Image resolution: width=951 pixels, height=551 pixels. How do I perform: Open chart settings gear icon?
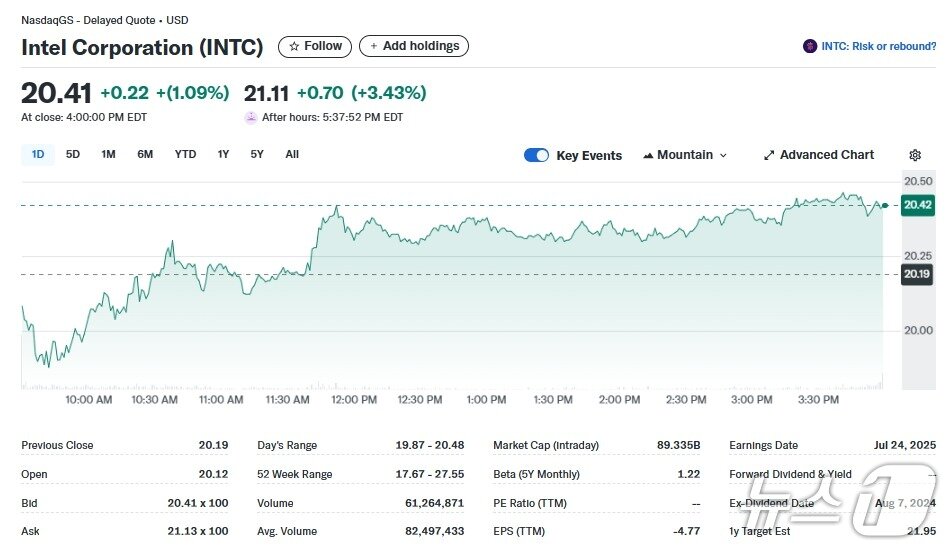click(914, 155)
